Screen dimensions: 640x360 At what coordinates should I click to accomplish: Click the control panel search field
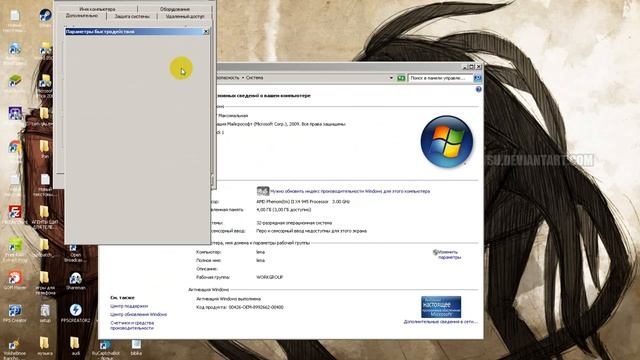[x=440, y=78]
